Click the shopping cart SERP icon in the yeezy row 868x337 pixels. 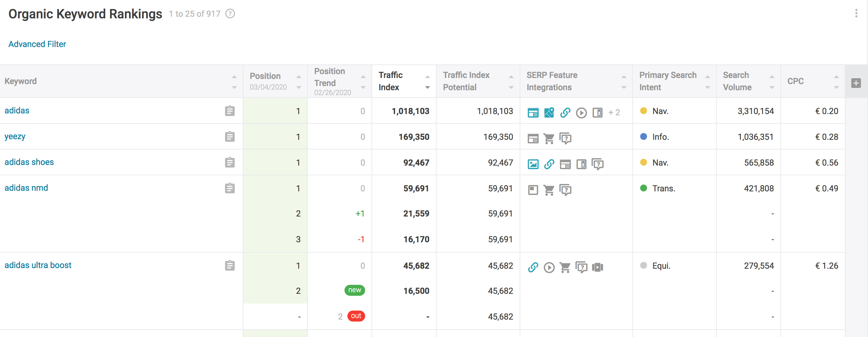tap(549, 138)
